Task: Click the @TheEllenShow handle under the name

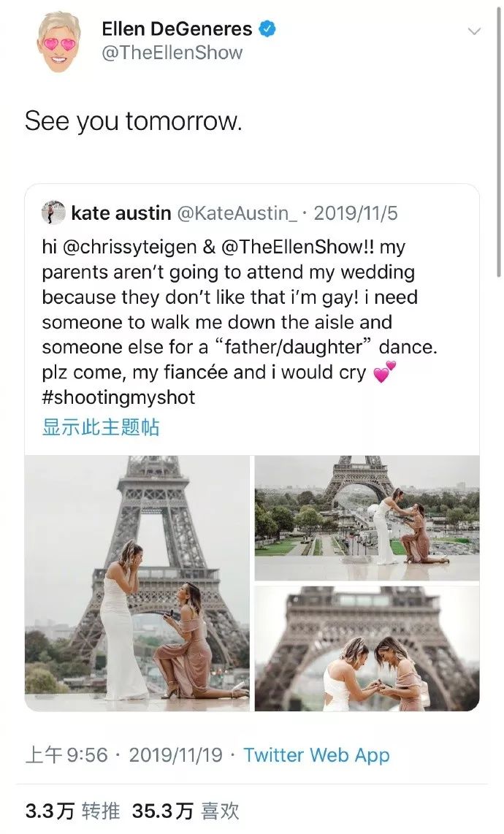Action: (172, 53)
